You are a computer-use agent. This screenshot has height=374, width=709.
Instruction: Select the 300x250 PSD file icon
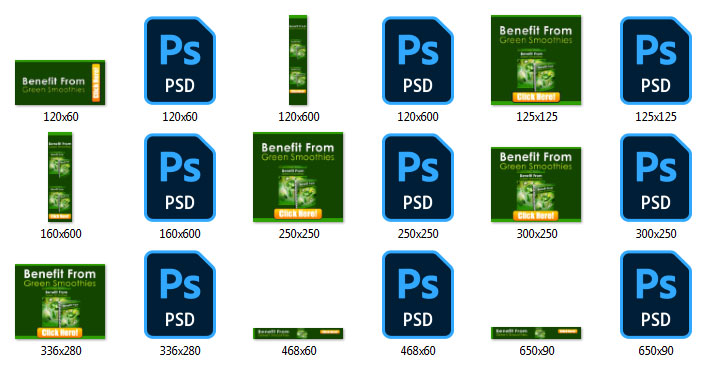point(656,177)
